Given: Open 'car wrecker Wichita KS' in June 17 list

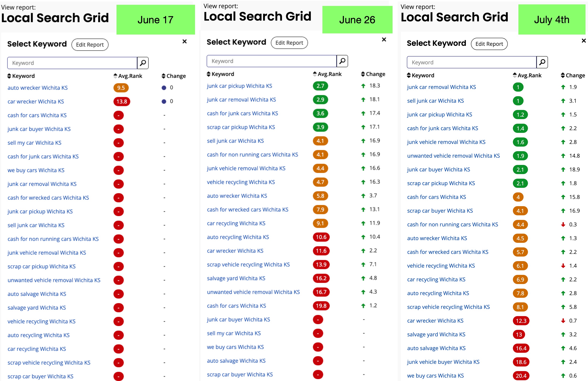Looking at the screenshot, I should pos(36,101).
